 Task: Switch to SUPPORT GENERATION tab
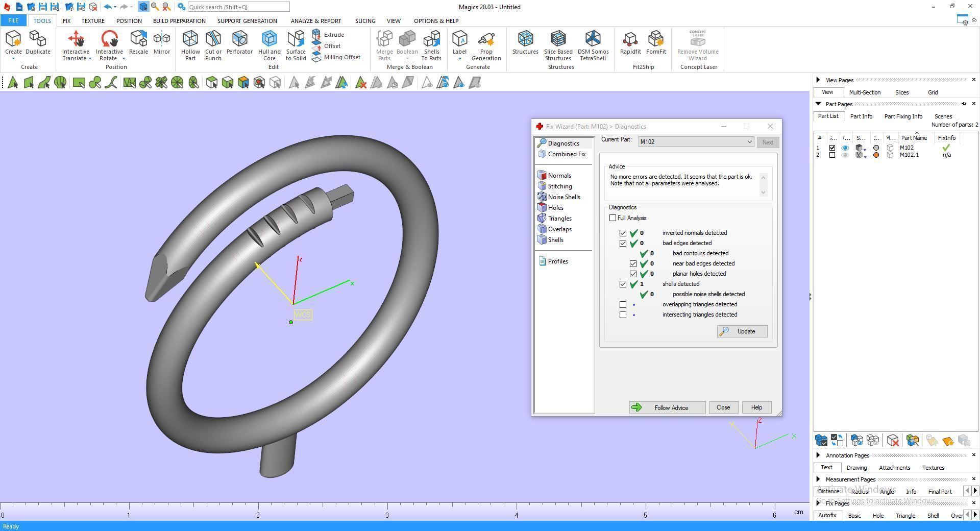247,21
